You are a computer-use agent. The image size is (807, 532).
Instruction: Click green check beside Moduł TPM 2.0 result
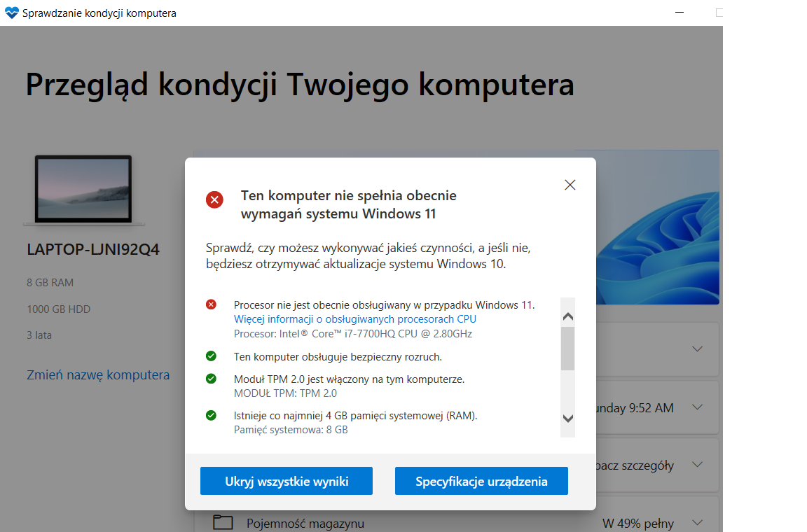click(x=211, y=379)
